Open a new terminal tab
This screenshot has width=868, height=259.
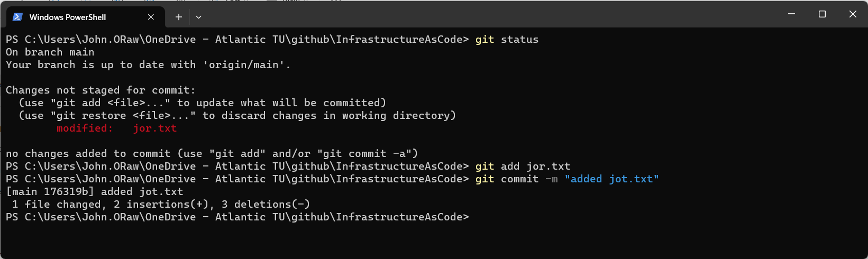tap(179, 17)
